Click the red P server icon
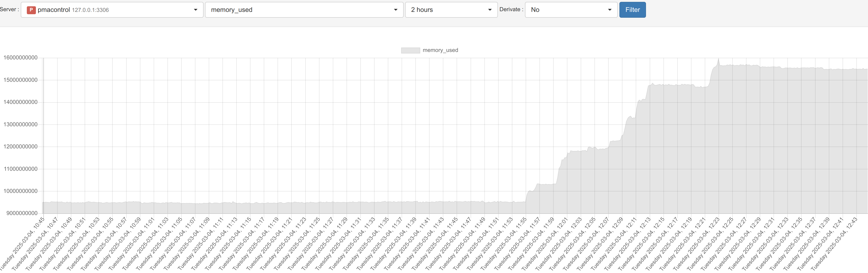 click(31, 10)
